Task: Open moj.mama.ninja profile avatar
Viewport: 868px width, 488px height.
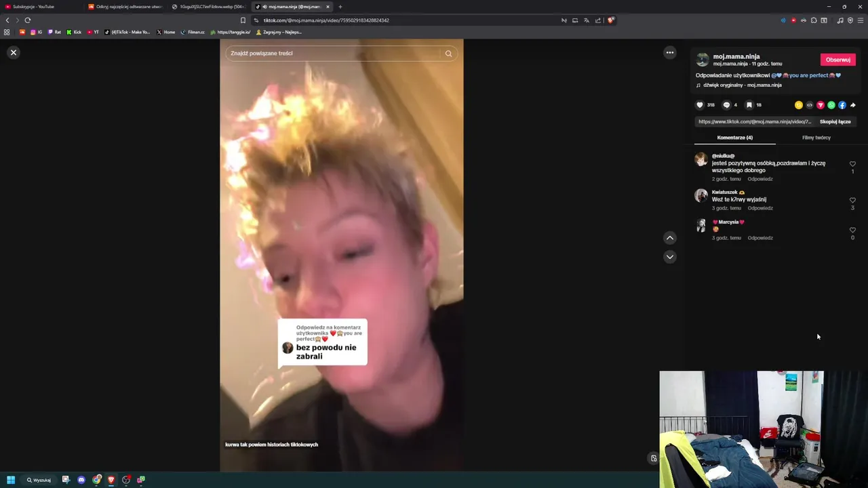Action: [703, 60]
